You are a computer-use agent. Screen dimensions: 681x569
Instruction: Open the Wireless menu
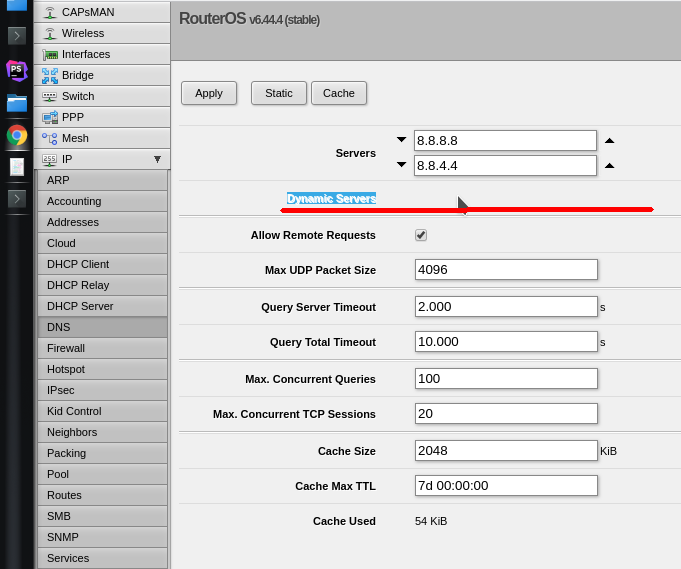pos(102,33)
